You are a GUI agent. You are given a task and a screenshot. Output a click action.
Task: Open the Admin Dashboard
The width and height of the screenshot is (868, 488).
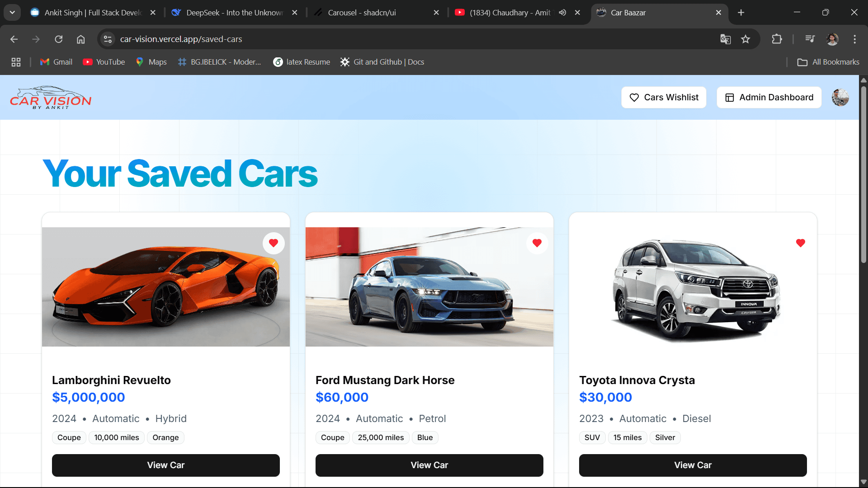[x=769, y=97]
